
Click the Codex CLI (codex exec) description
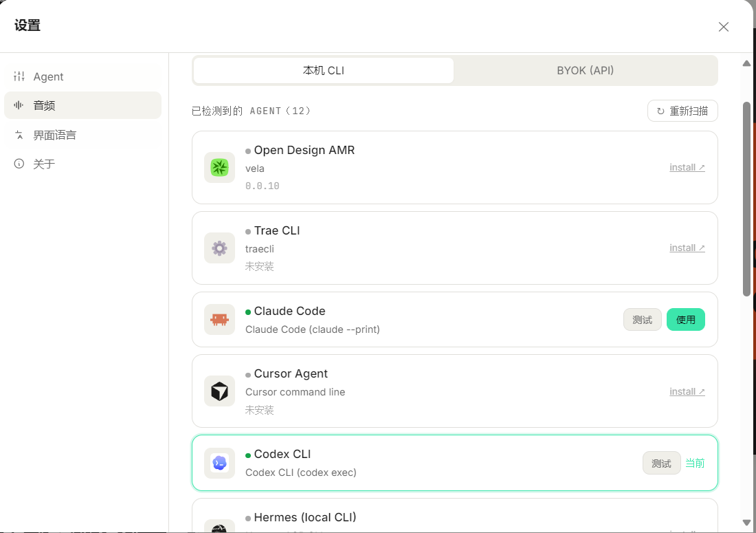(301, 472)
